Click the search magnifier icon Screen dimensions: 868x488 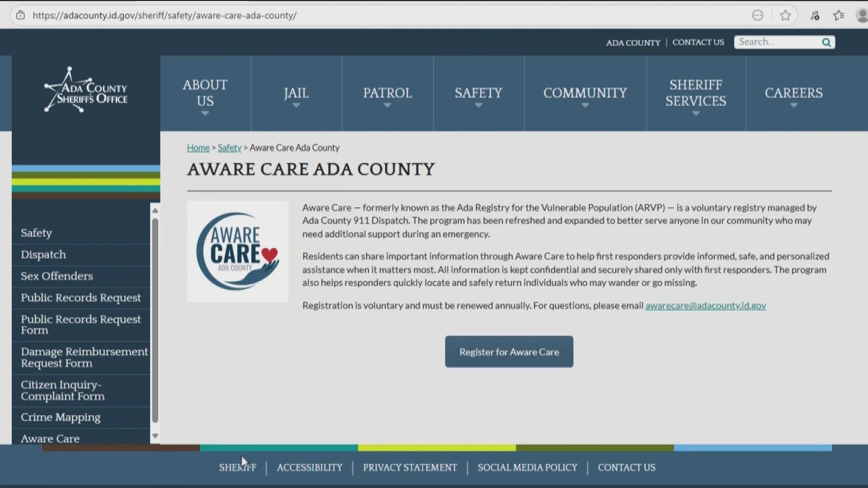(x=827, y=42)
